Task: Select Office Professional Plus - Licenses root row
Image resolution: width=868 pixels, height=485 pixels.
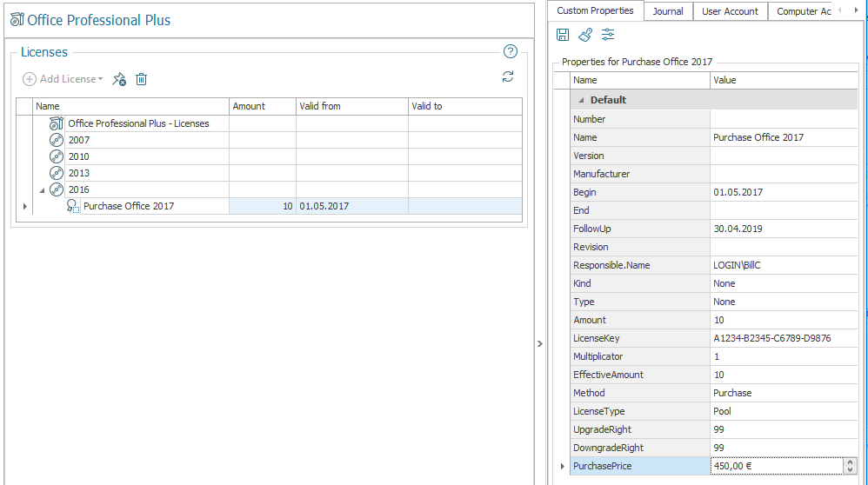Action: pyautogui.click(x=269, y=123)
